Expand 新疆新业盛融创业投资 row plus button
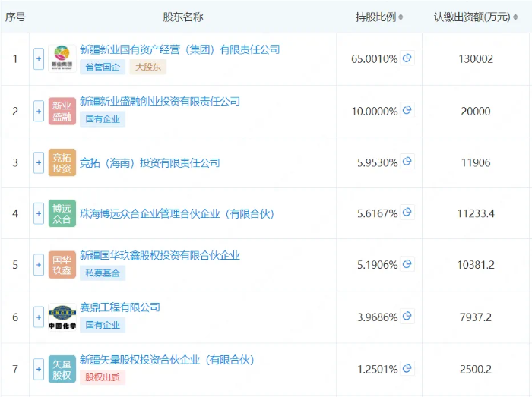532x397 pixels. tap(39, 111)
